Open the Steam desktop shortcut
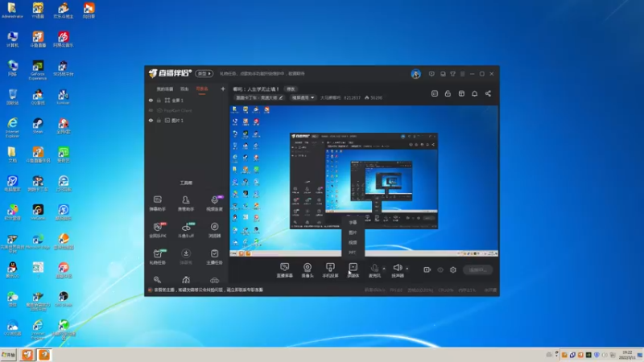 [x=38, y=126]
